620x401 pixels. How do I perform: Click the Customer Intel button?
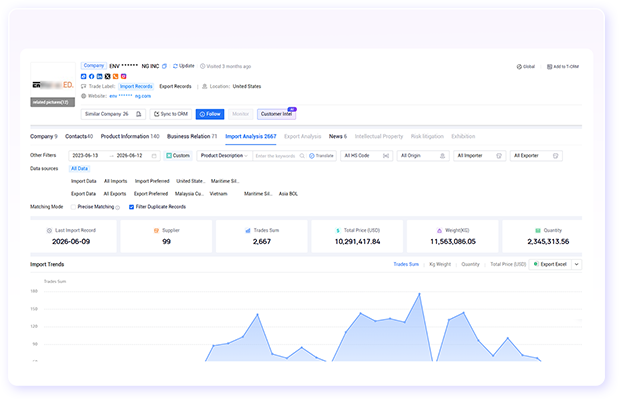tap(276, 114)
